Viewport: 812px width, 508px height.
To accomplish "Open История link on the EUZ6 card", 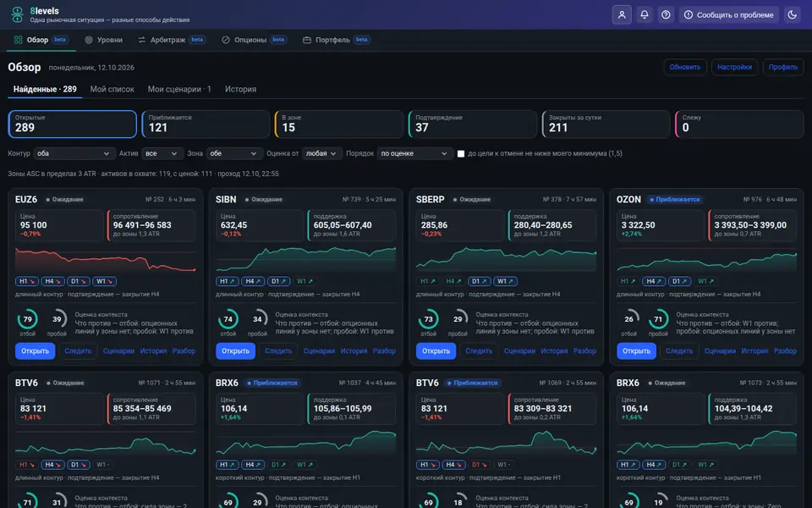I will pos(153,351).
